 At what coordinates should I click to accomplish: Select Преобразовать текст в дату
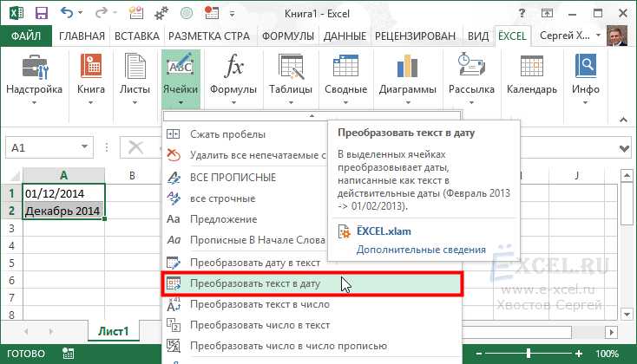pos(312,283)
